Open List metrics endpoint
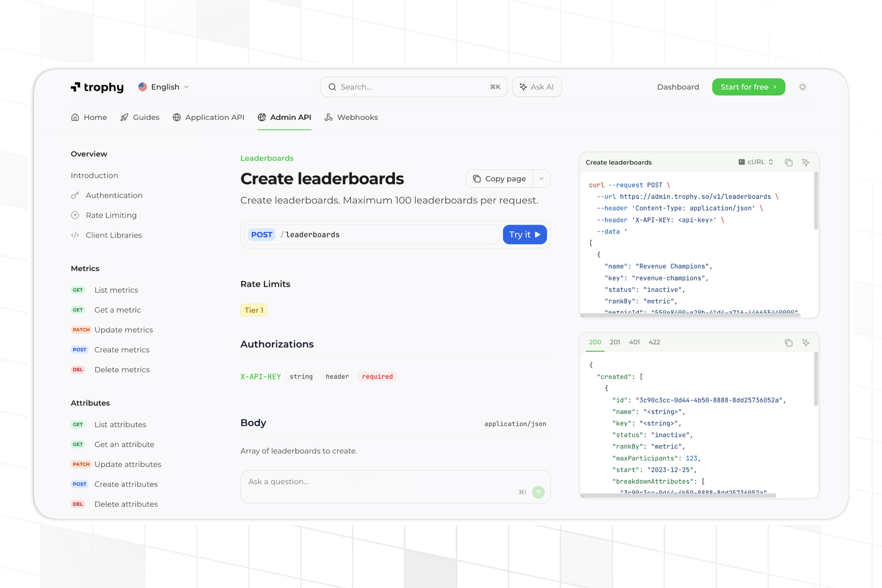The image size is (882, 588). [116, 290]
